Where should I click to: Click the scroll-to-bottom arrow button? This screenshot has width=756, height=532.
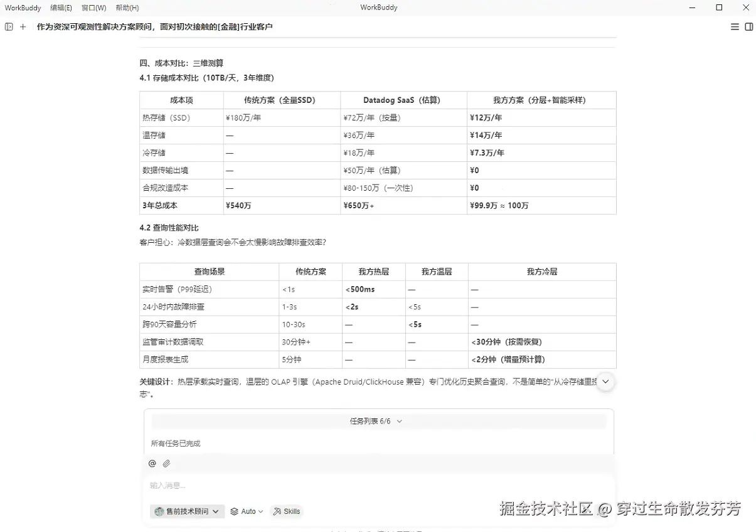pyautogui.click(x=605, y=381)
